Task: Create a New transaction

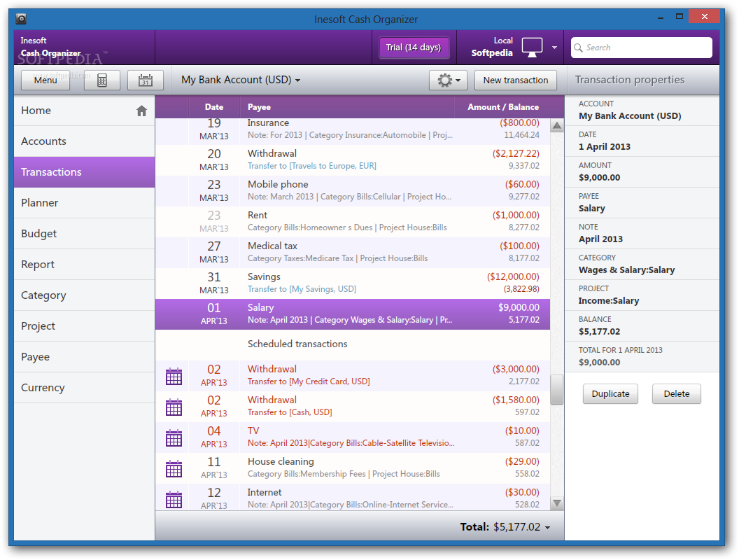Action: coord(516,80)
